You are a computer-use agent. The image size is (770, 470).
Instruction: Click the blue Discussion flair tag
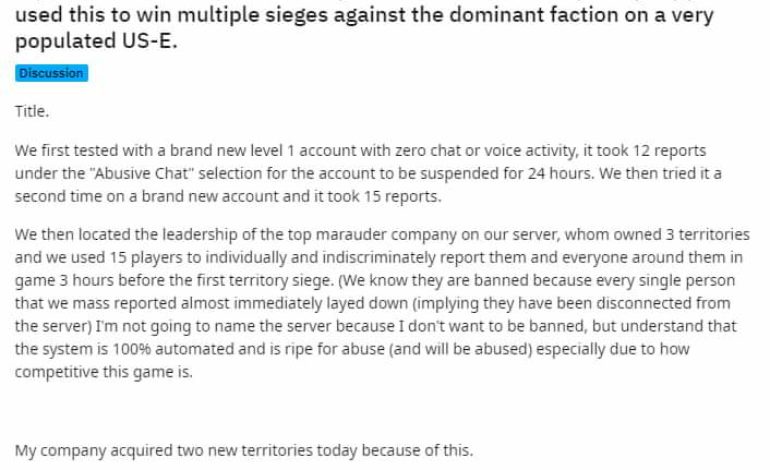tap(51, 73)
